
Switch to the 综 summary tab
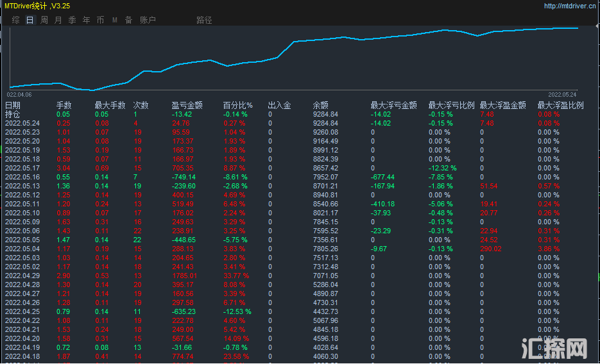point(16,20)
